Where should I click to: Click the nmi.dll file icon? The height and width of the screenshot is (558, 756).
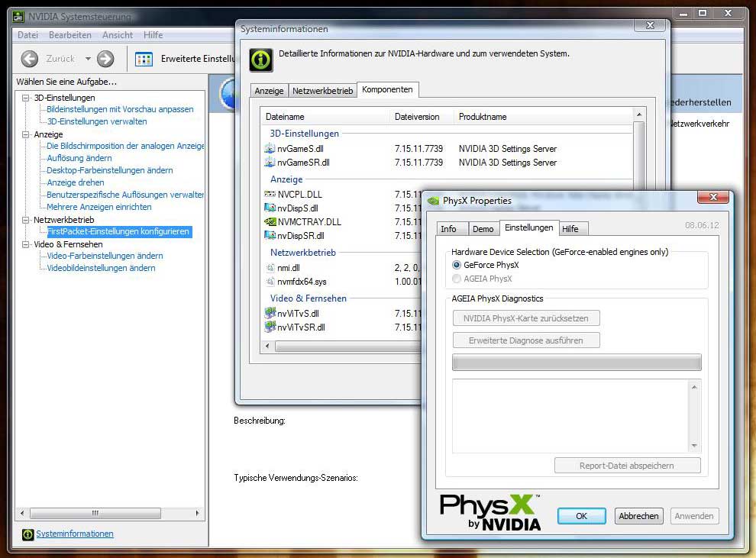click(270, 267)
